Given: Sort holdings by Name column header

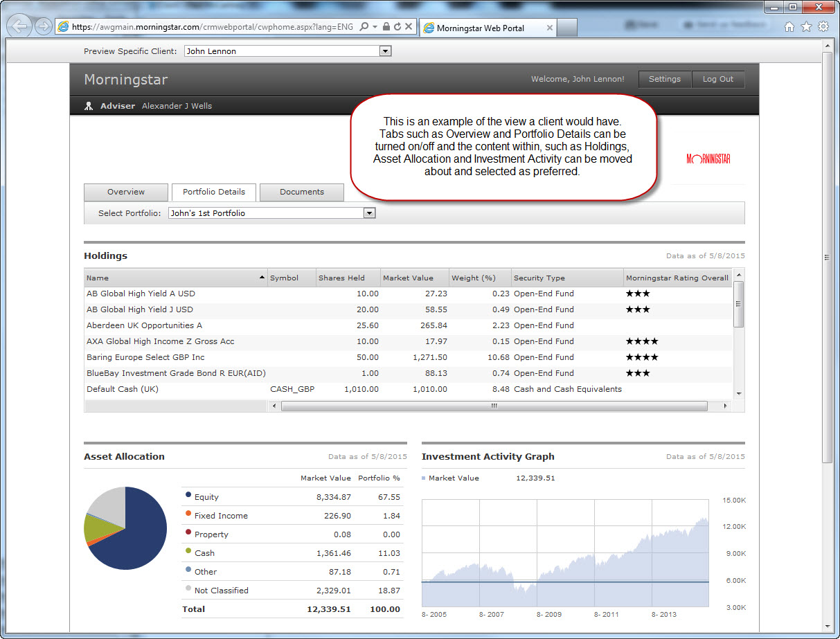Looking at the screenshot, I should tap(175, 278).
